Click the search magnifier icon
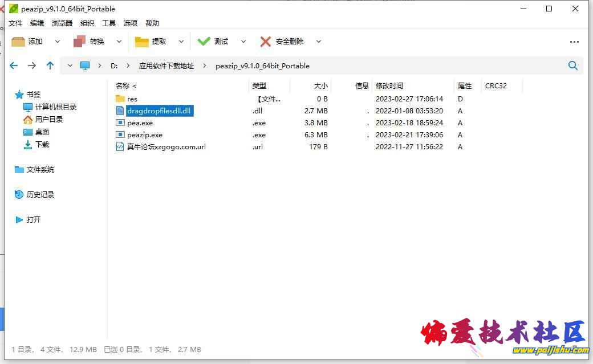Image resolution: width=593 pixels, height=364 pixels. [x=573, y=66]
